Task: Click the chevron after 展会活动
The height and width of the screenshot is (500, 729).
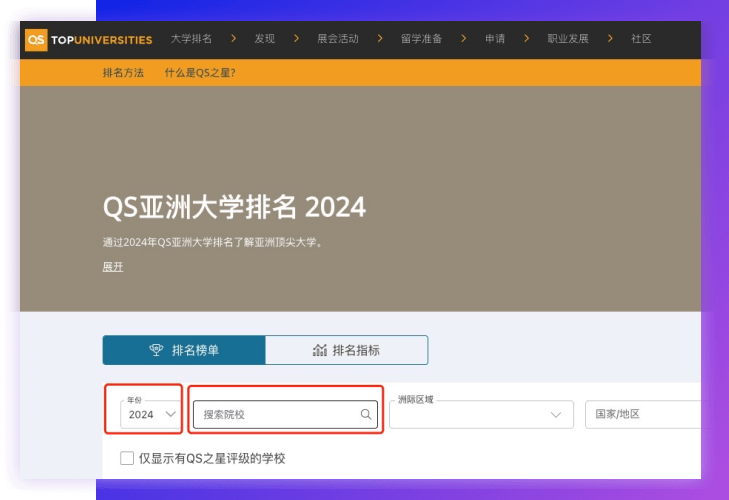Action: [x=380, y=39]
